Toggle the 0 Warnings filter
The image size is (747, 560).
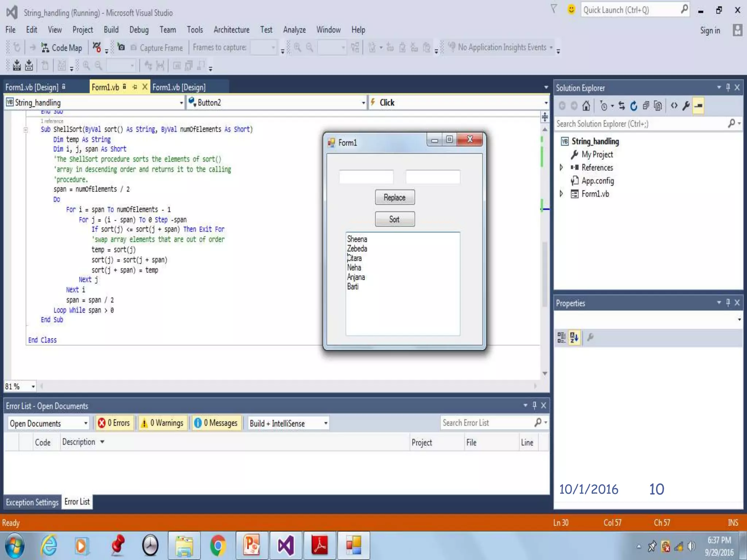click(x=162, y=423)
